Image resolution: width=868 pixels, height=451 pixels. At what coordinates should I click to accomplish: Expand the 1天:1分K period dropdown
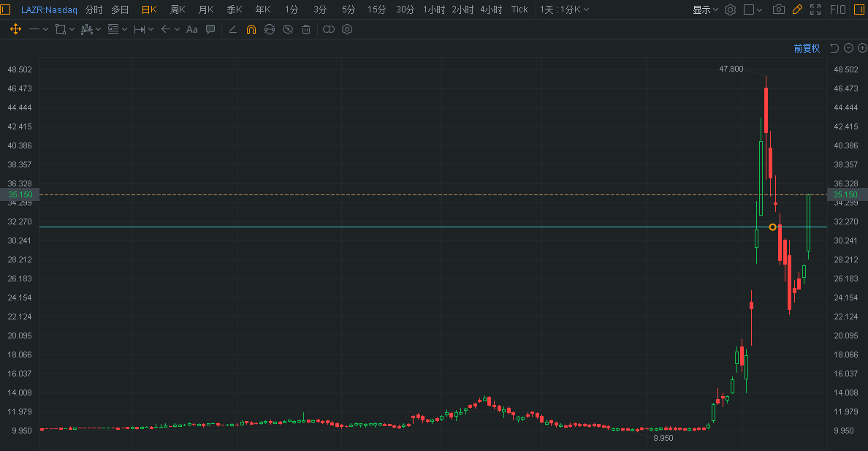[564, 10]
